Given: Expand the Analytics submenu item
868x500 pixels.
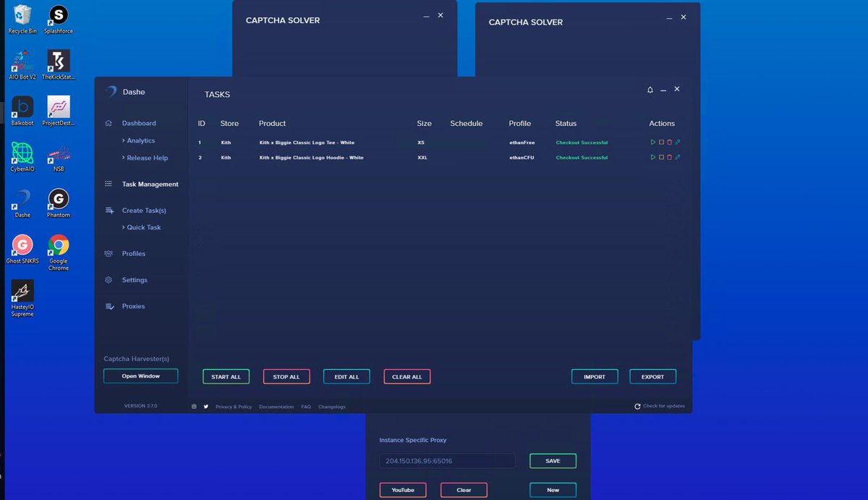Looking at the screenshot, I should 138,140.
